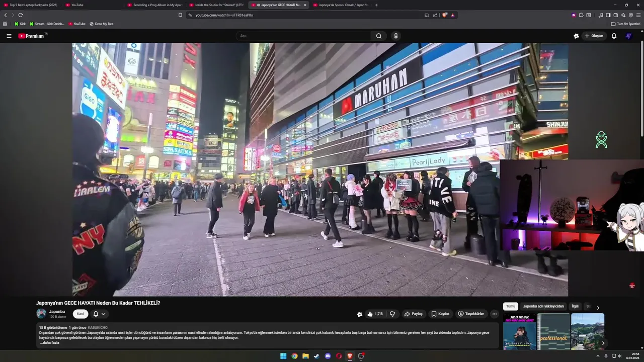Open the Deco My Tree bookmark
Viewport: 644px width, 362px height.
click(101, 24)
